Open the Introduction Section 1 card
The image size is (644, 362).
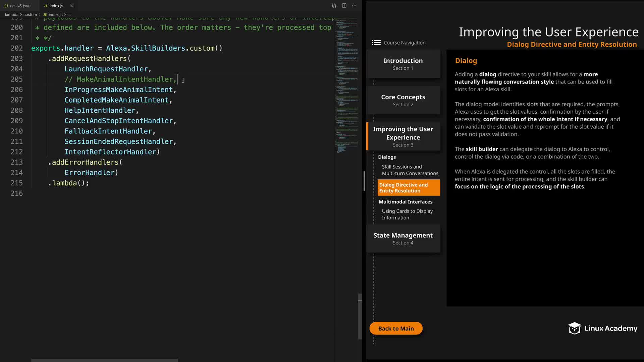(403, 64)
